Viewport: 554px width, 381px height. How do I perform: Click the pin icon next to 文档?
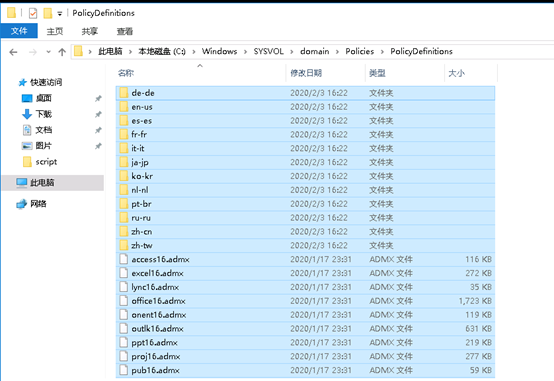click(98, 130)
